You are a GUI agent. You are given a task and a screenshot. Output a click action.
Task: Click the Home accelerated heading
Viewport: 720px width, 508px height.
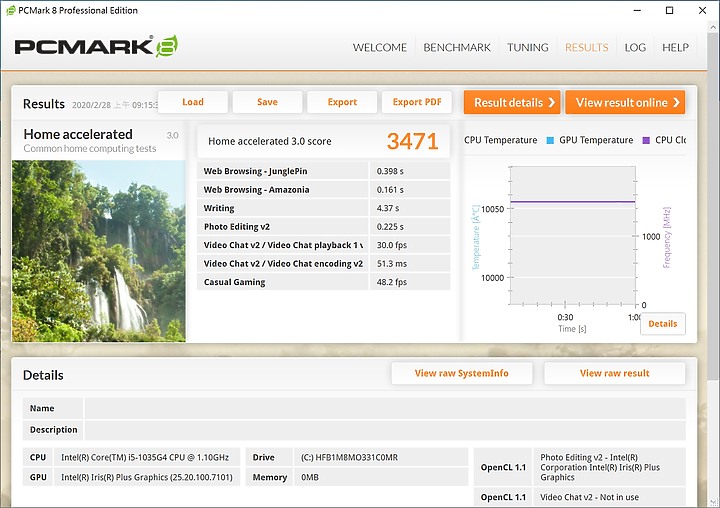pyautogui.click(x=78, y=134)
